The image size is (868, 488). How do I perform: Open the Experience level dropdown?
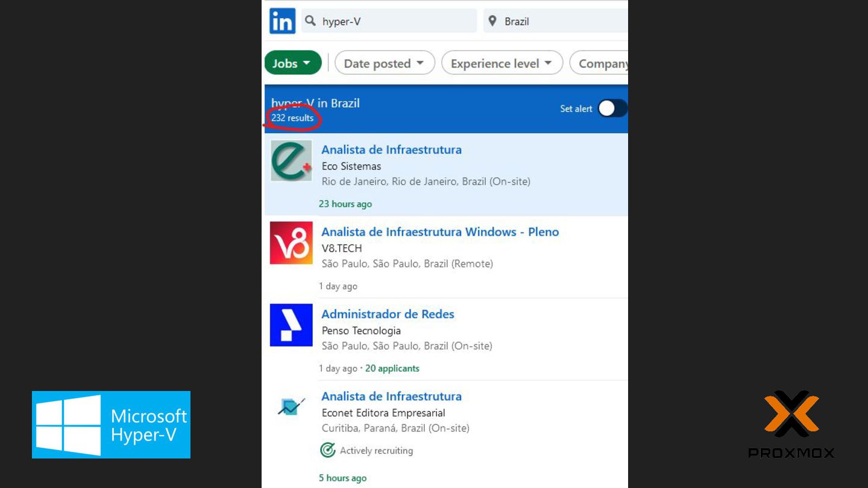point(502,63)
